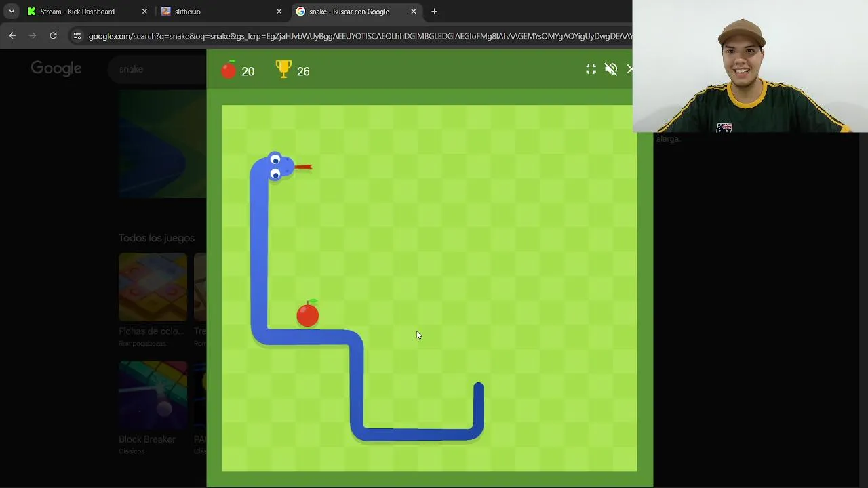868x488 pixels.
Task: Open a new browser tab
Action: (435, 12)
